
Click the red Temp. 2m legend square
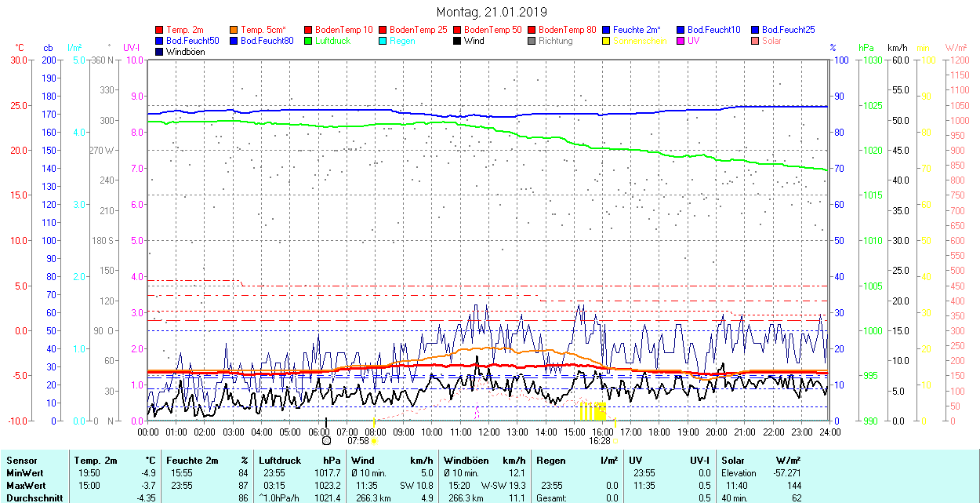160,30
